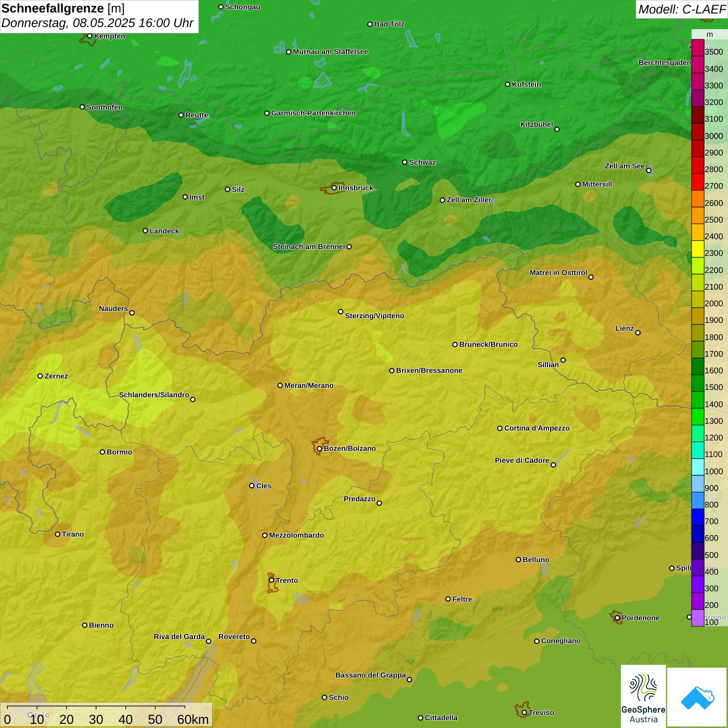Click the 'Bruneck/Brunico' label

(488, 344)
